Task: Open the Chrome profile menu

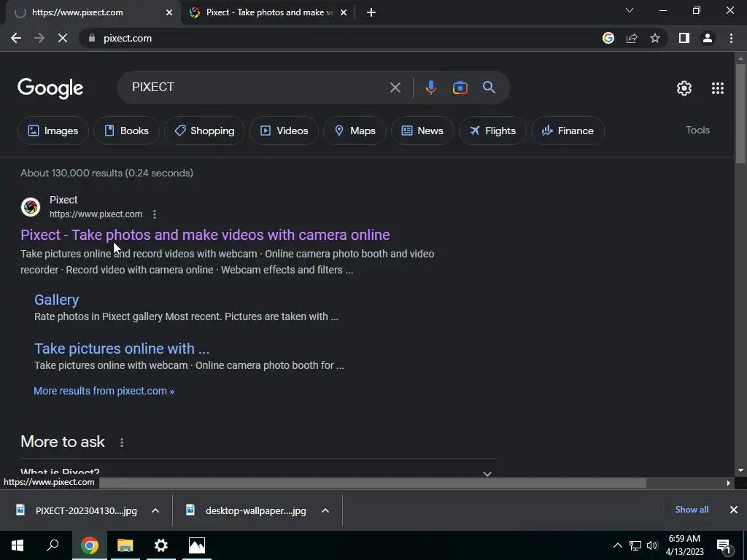Action: 708,38
